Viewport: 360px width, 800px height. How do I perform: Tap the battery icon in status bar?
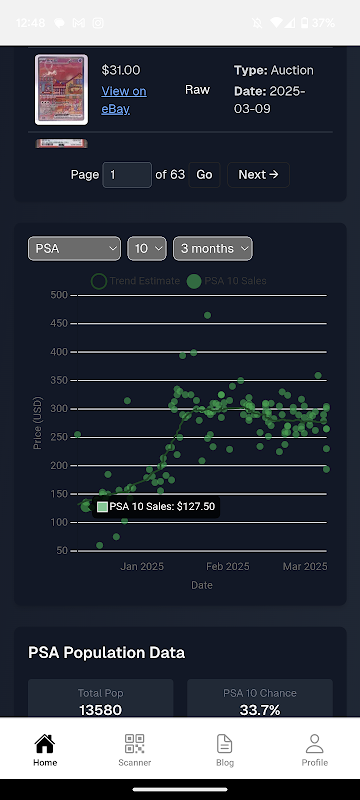click(304, 23)
